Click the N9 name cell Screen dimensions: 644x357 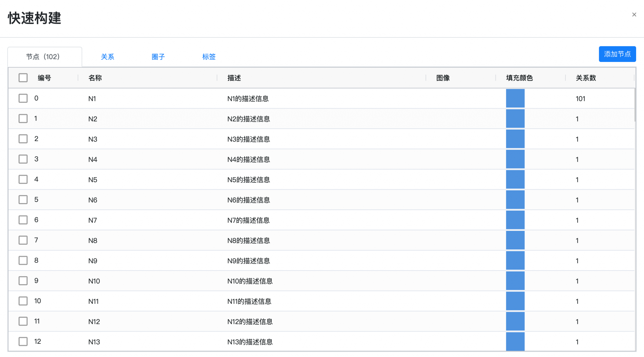click(x=93, y=261)
